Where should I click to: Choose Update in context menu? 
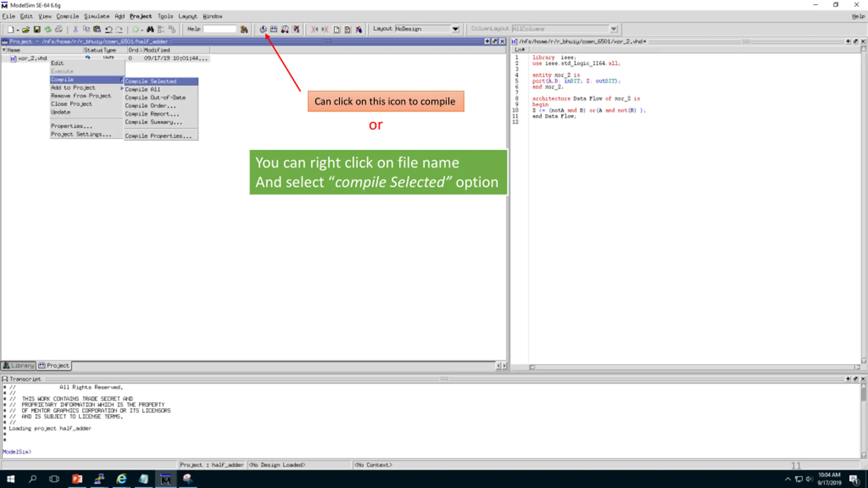87,112
